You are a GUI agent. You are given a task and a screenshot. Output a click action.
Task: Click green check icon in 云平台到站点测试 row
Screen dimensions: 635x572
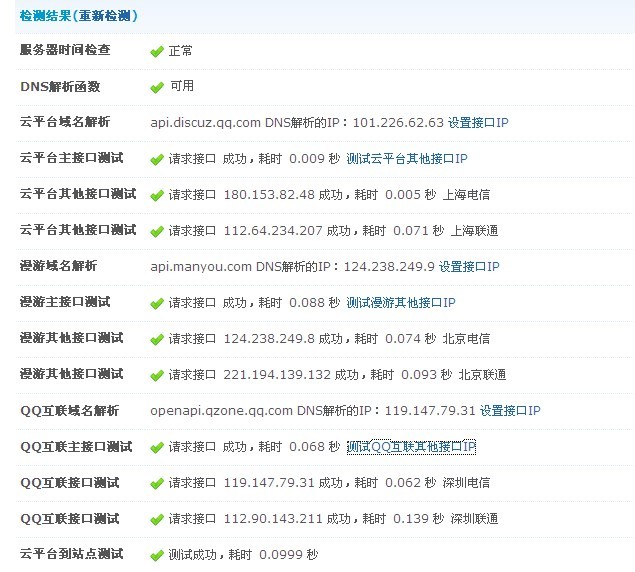click(157, 555)
